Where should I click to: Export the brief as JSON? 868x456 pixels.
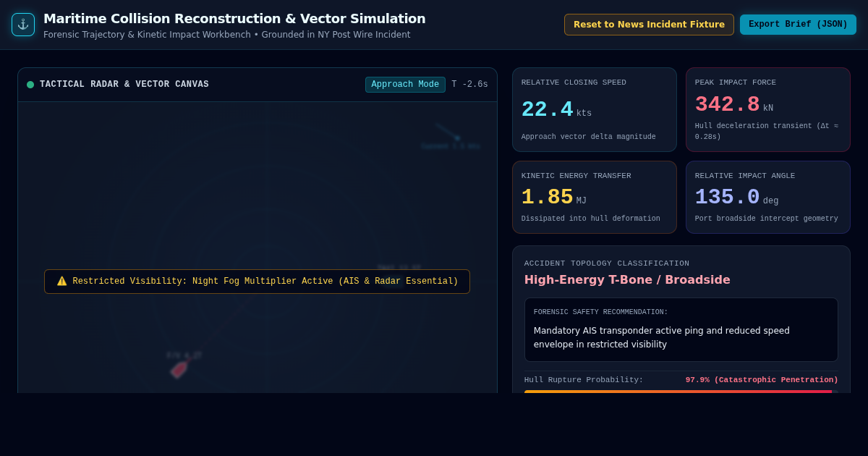(798, 25)
